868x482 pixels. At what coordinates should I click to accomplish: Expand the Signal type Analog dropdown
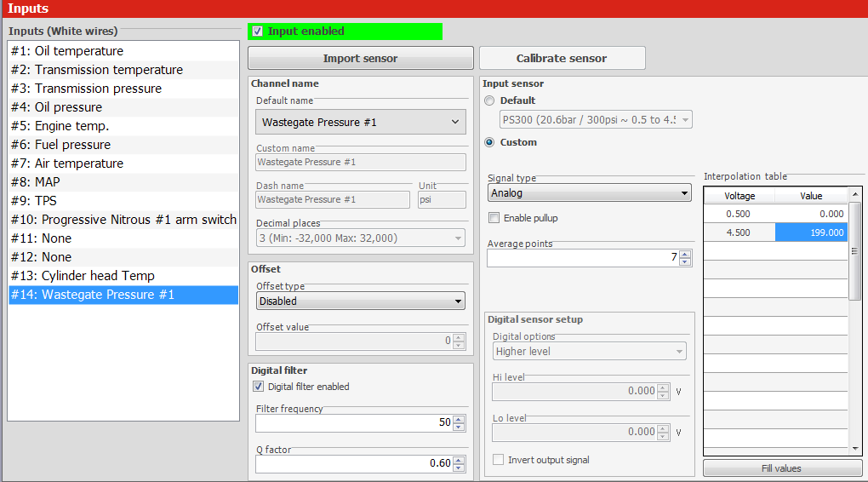[589, 193]
